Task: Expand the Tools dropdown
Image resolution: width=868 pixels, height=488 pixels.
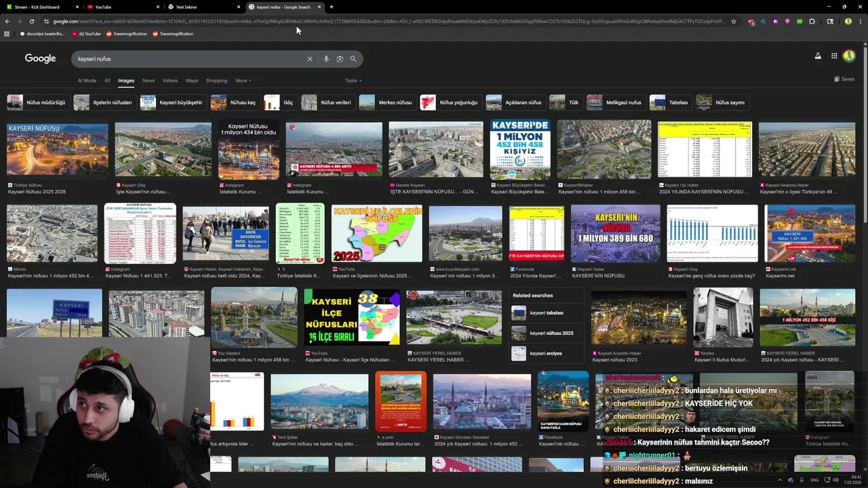Action: tap(353, 81)
